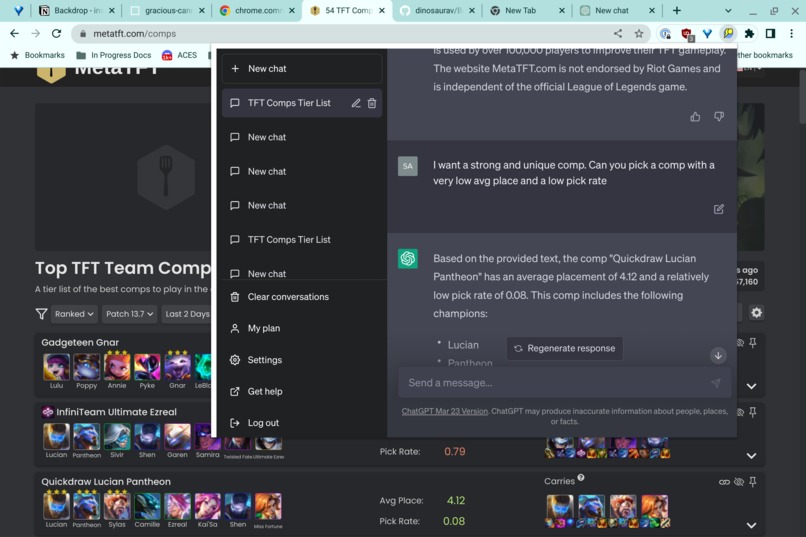Thumbs down the ChatGPT response
Screen dimensions: 806x537
click(719, 117)
